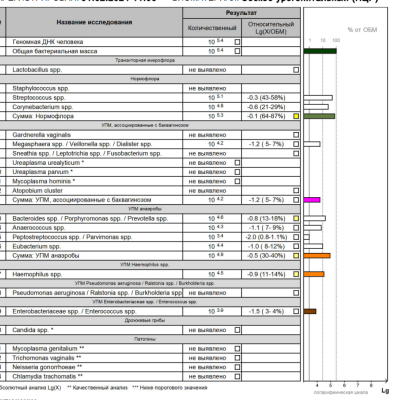The width and height of the screenshot is (400, 400).
Task: Check the box in Neisseria gonorrhoeae row
Action: [237, 367]
